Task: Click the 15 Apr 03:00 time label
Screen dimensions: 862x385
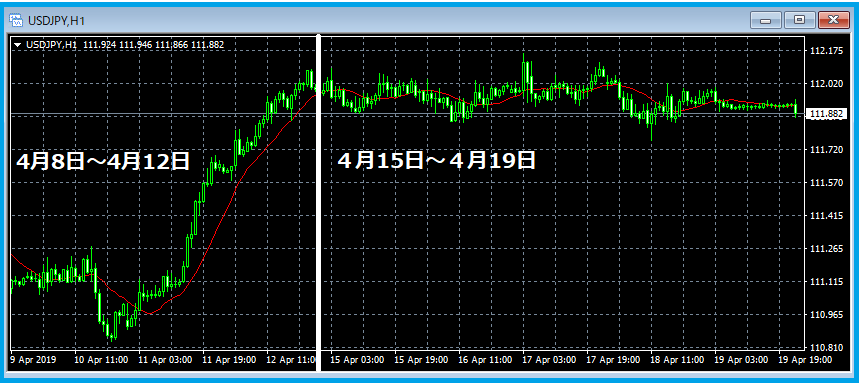Action: [x=357, y=360]
